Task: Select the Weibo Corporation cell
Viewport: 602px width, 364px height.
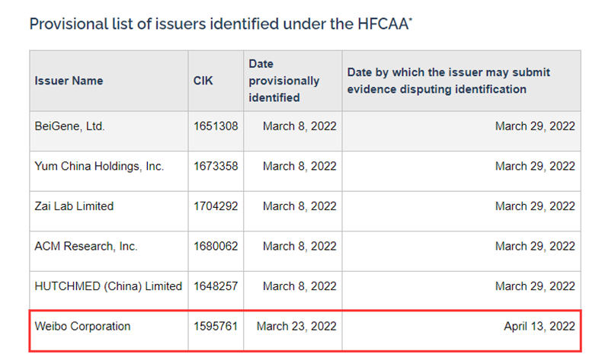Action: coord(82,326)
